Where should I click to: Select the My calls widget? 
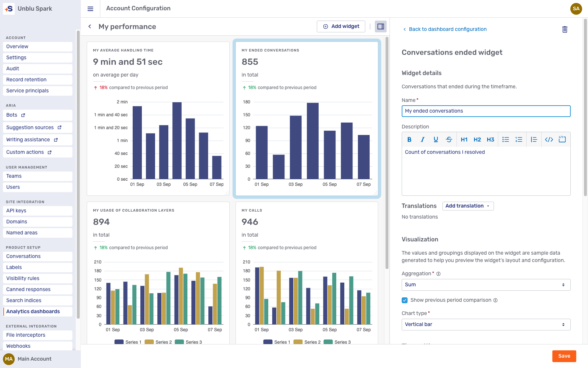[307, 272]
